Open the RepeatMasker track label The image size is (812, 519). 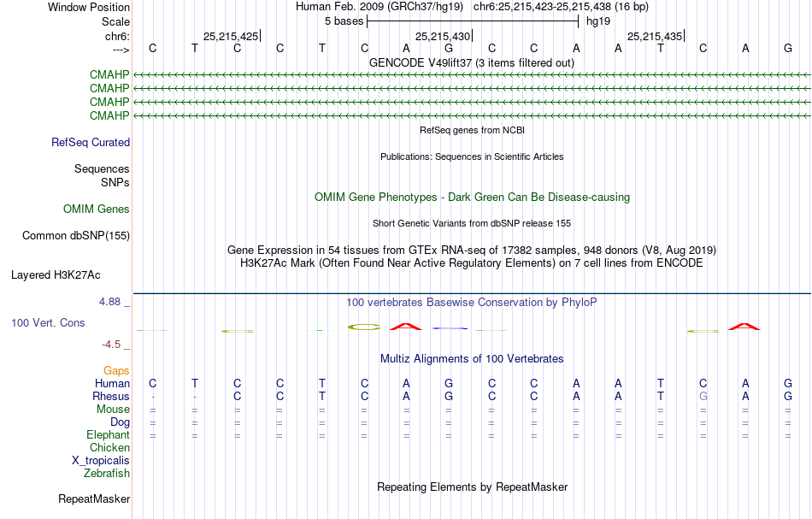(x=94, y=498)
